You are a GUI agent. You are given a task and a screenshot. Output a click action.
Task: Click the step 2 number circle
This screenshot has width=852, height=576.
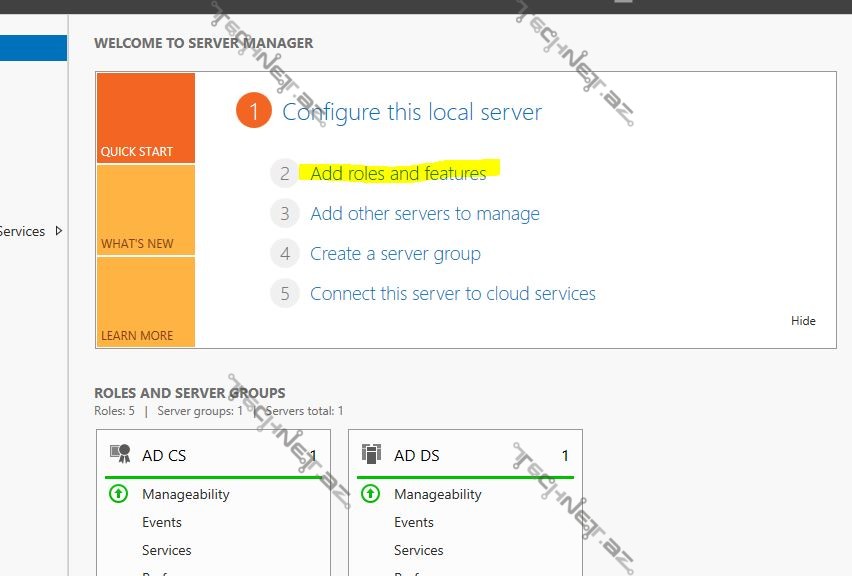point(285,173)
